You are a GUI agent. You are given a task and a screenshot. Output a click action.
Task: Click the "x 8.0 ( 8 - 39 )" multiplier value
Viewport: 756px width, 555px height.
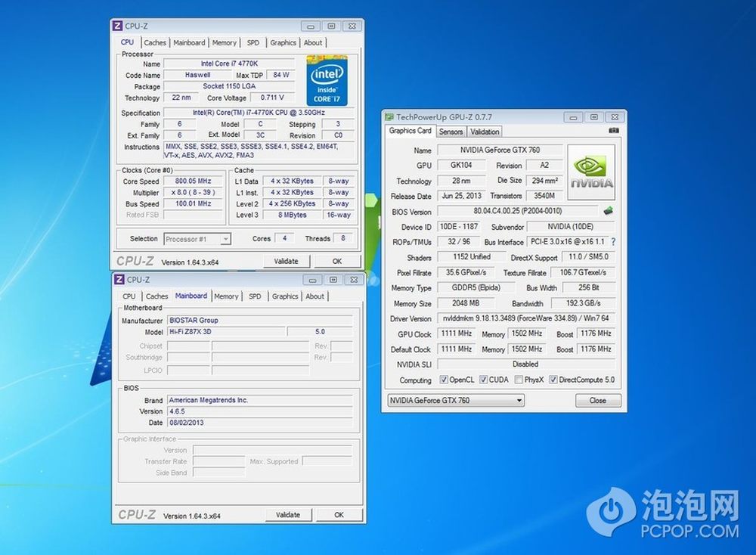(194, 192)
